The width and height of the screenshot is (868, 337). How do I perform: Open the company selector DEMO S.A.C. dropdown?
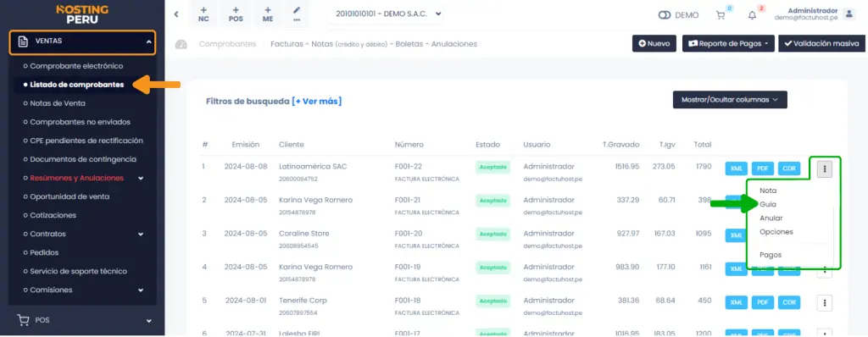(x=388, y=14)
